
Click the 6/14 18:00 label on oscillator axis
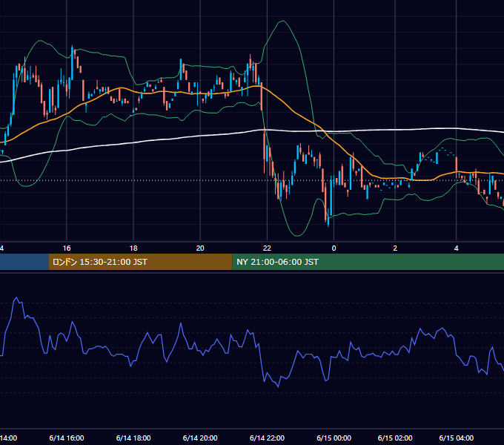tap(133, 438)
